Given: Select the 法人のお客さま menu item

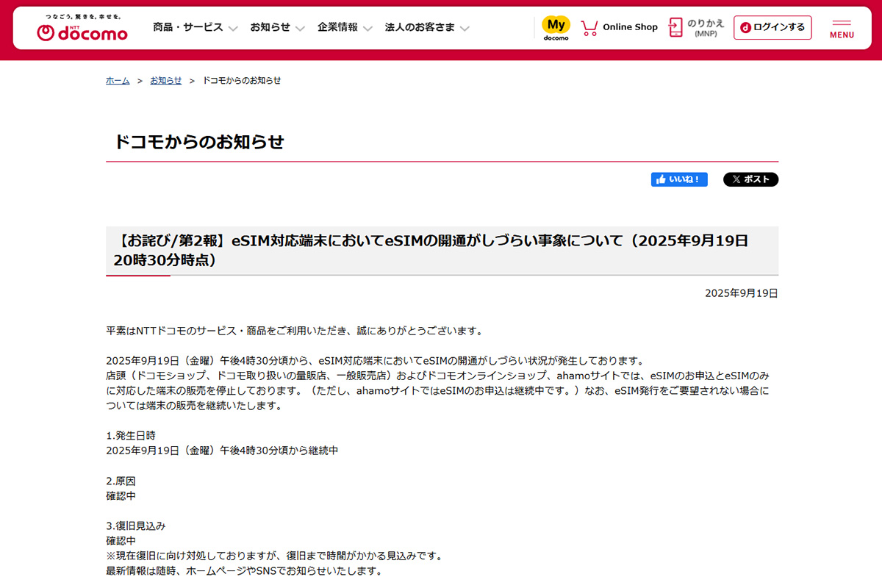Looking at the screenshot, I should (419, 27).
